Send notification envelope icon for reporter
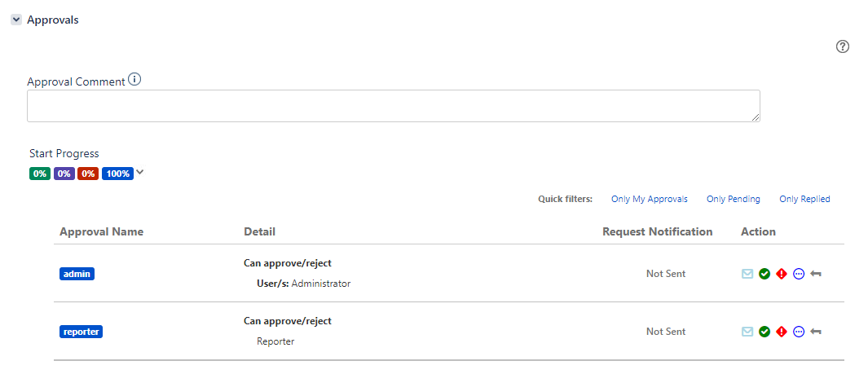The width and height of the screenshot is (868, 374). coord(747,332)
